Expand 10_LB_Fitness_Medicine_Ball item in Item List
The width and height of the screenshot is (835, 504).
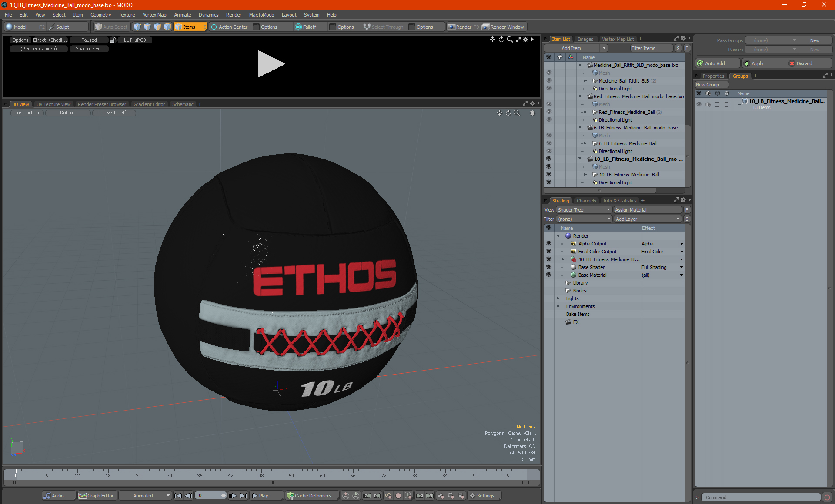(585, 175)
